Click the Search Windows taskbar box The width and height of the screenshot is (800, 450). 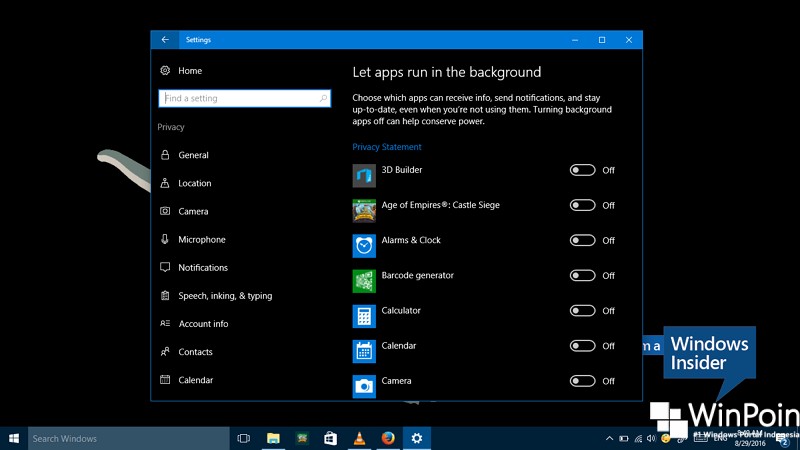point(129,438)
